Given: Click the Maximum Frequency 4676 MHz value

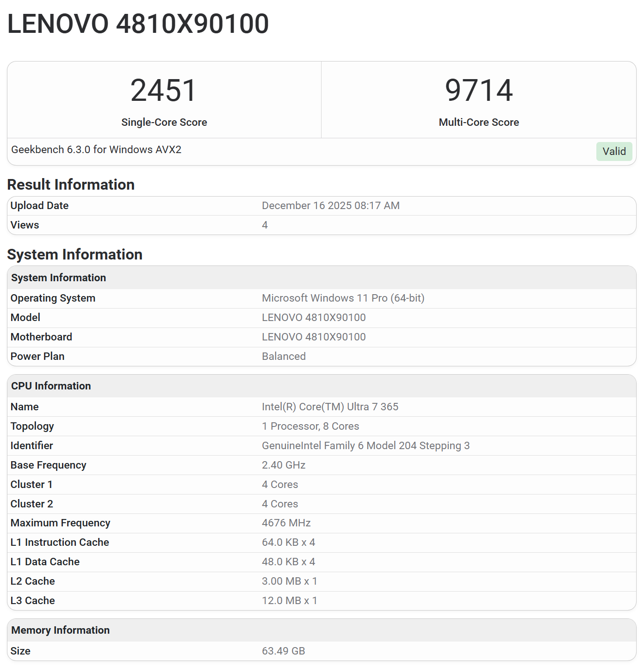Looking at the screenshot, I should (286, 523).
